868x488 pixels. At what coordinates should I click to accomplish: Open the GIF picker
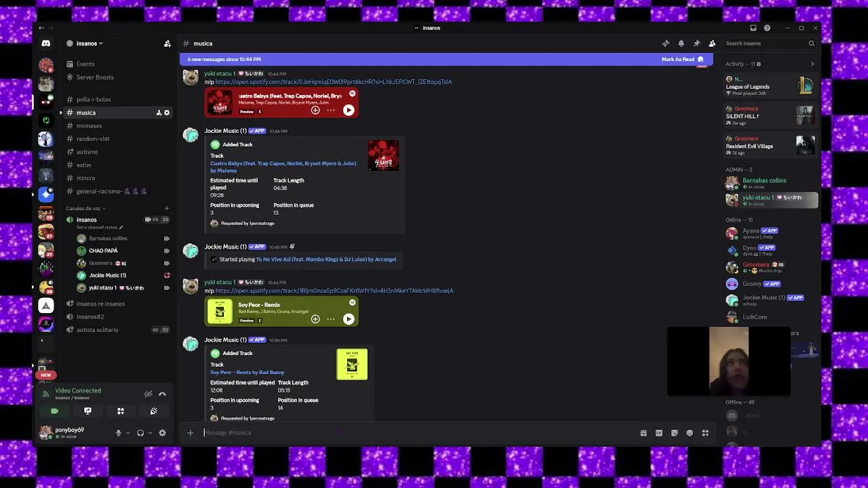point(659,432)
